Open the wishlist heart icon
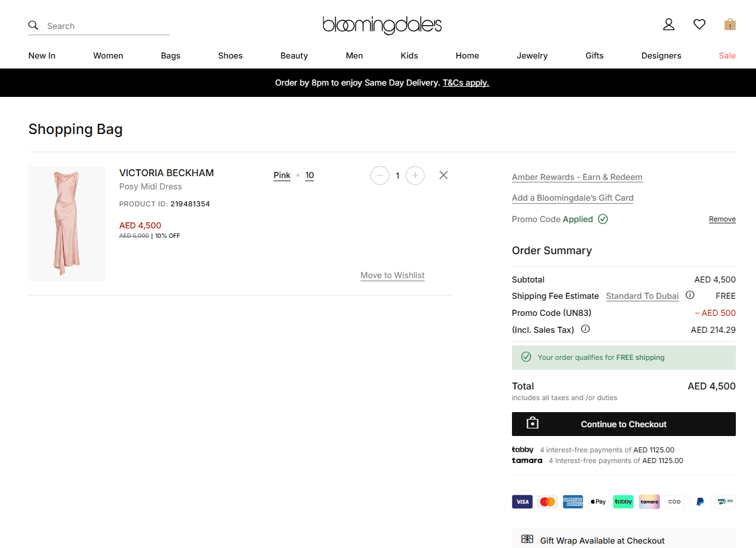The width and height of the screenshot is (756, 548). tap(699, 25)
